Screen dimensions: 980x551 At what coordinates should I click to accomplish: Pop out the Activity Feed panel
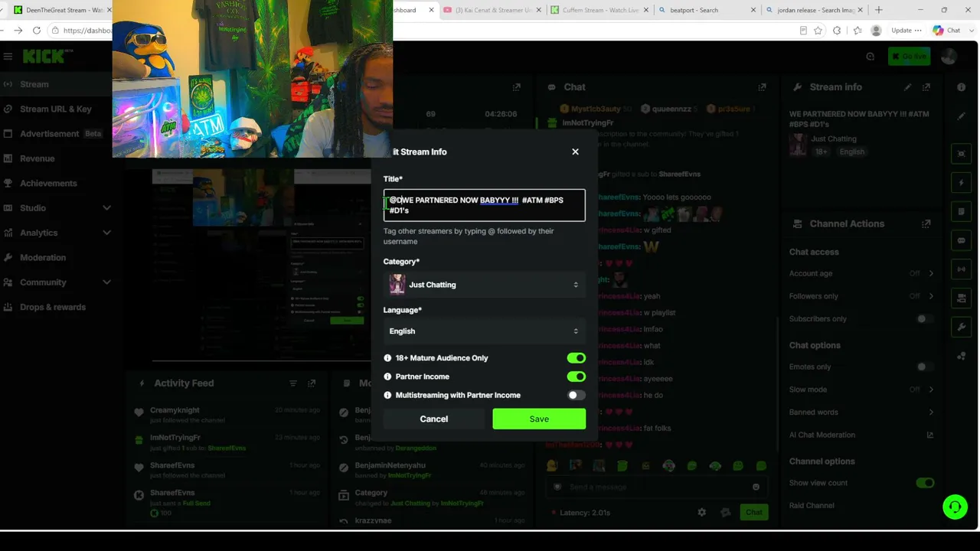(x=312, y=383)
